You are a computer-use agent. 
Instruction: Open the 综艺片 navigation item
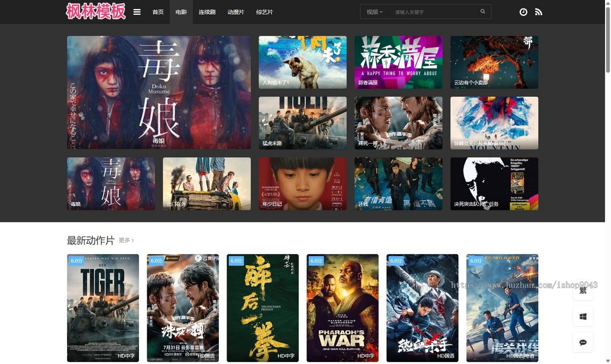264,12
